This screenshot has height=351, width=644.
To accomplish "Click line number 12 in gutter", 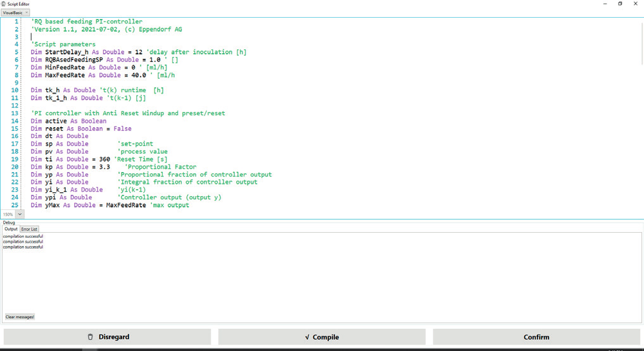I will coord(15,106).
